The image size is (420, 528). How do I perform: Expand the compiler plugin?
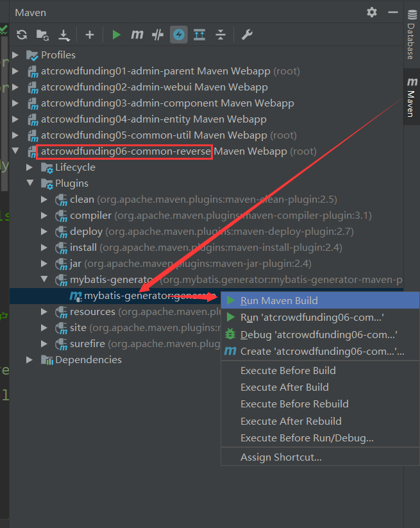44,216
